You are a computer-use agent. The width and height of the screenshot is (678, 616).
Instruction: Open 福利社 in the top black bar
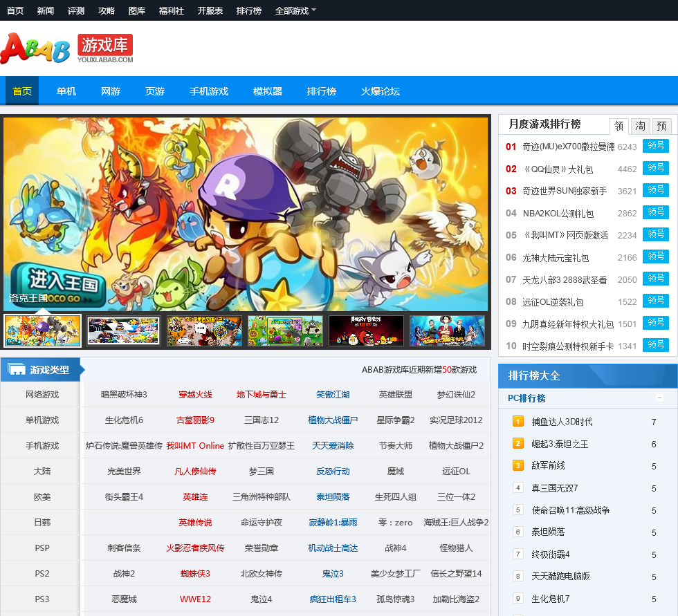pos(172,10)
